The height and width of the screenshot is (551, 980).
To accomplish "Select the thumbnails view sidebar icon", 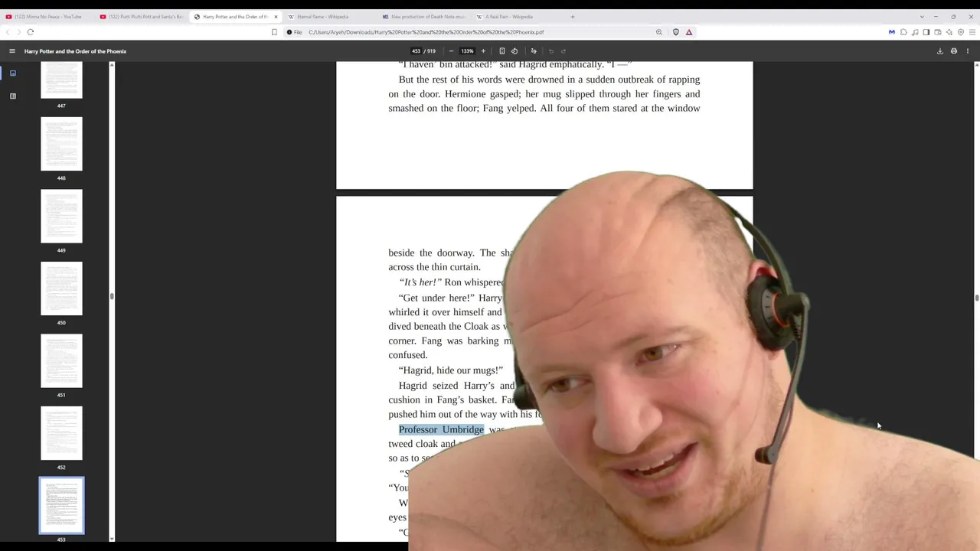I will [13, 73].
